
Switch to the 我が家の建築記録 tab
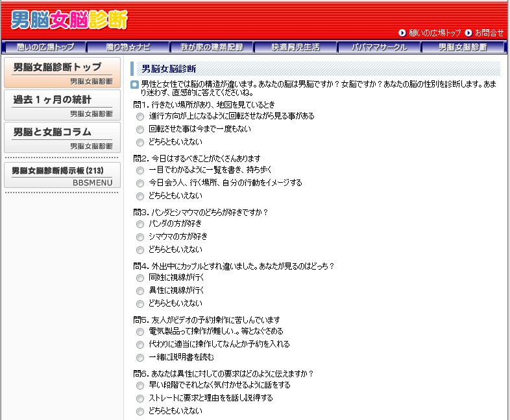[211, 47]
